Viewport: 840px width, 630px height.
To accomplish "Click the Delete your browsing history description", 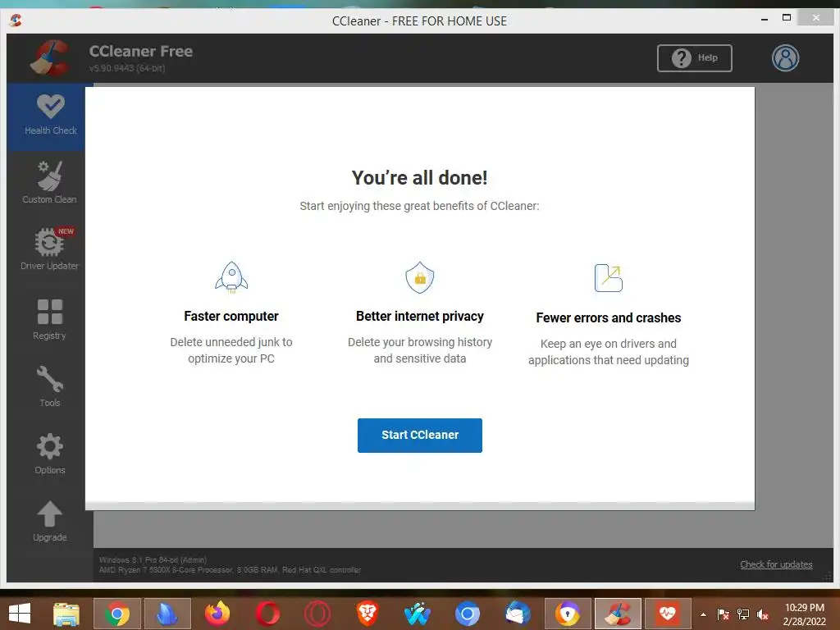I will (x=420, y=350).
